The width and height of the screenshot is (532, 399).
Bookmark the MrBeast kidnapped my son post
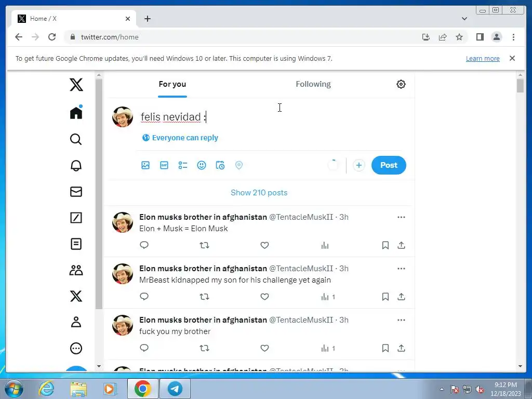[385, 297]
